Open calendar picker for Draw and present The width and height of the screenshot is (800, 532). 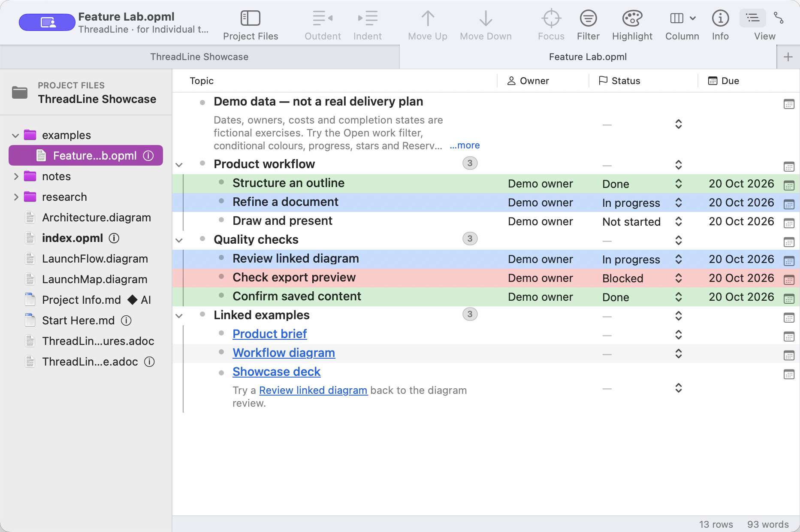coord(789,223)
